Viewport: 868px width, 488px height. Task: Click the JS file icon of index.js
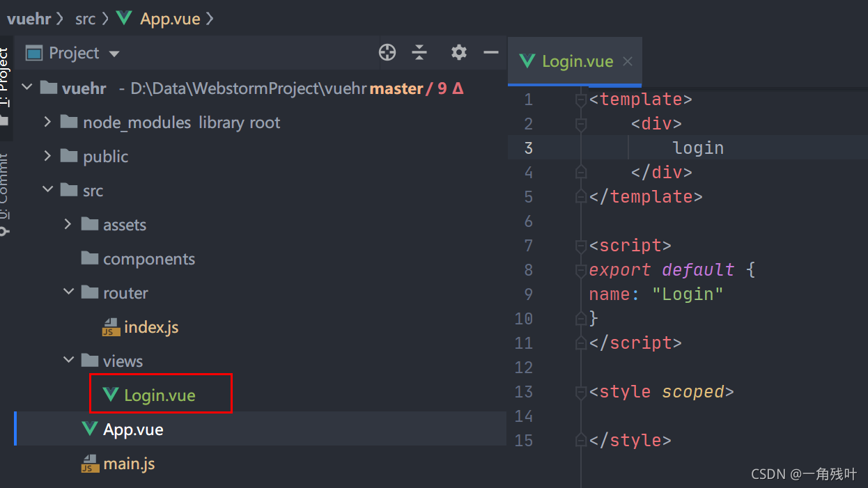111,327
